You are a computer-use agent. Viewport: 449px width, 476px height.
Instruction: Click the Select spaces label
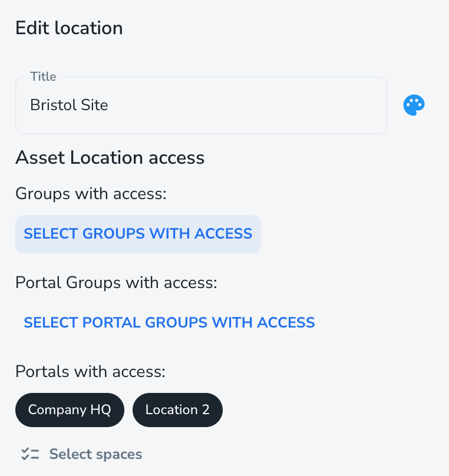point(95,454)
